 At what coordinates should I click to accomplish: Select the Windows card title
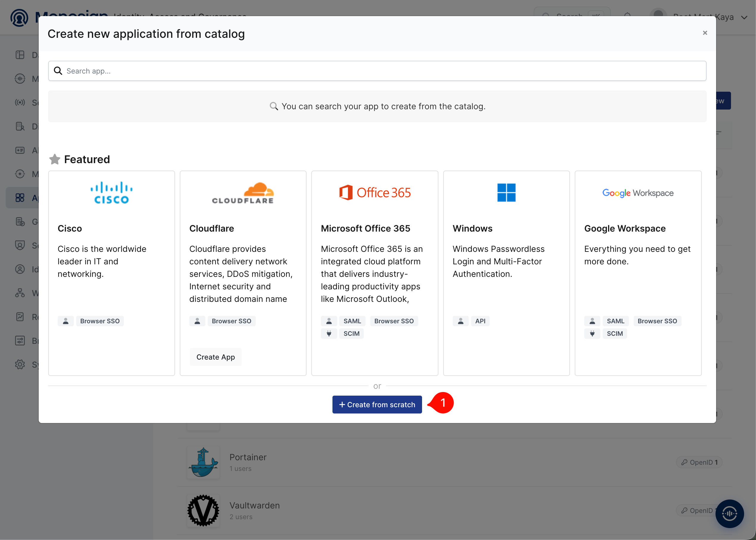point(473,228)
